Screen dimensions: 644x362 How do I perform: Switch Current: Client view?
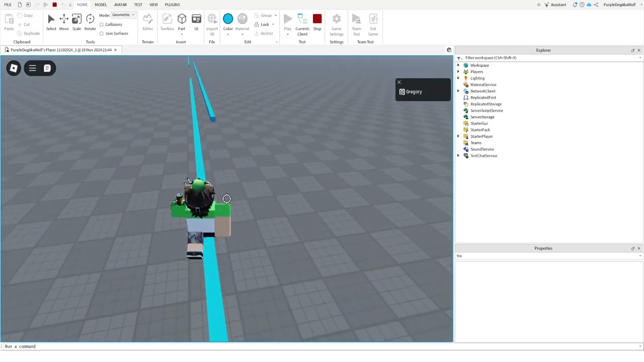coord(302,24)
